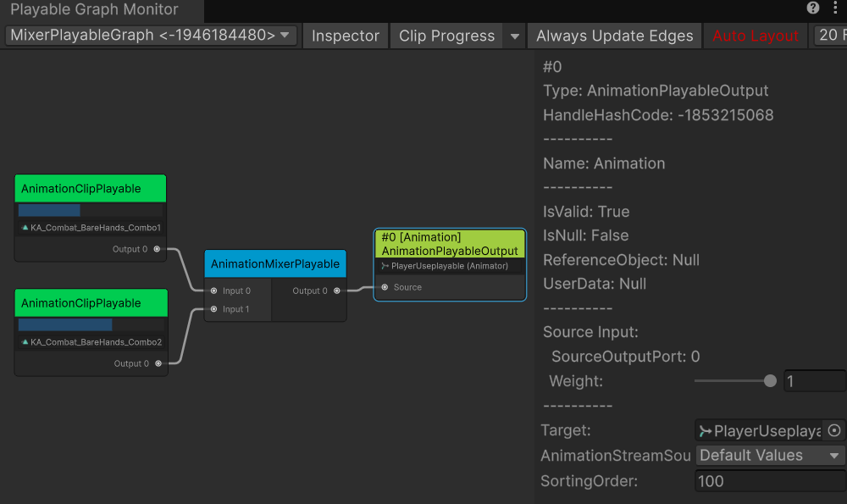Click the Clip Progress toolbar button

pos(446,36)
